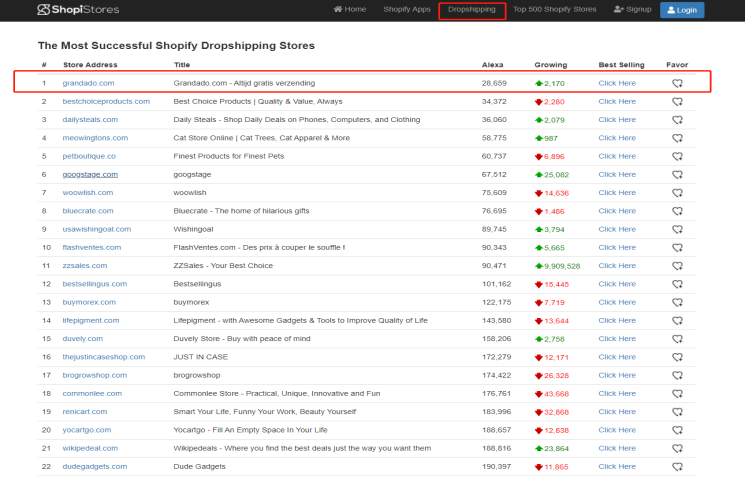The width and height of the screenshot is (746, 478).
Task: Click the Signup link
Action: (632, 10)
